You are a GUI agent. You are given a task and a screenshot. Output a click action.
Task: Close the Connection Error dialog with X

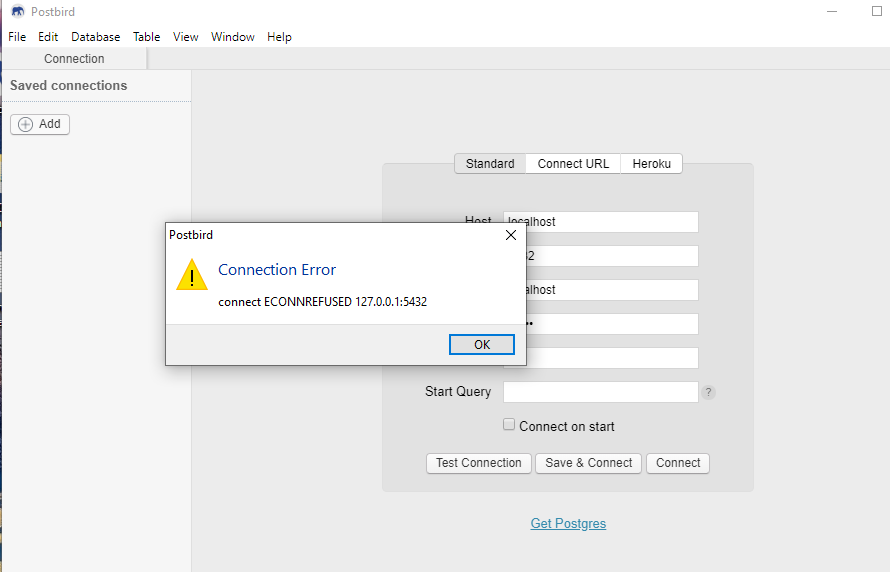tap(510, 235)
